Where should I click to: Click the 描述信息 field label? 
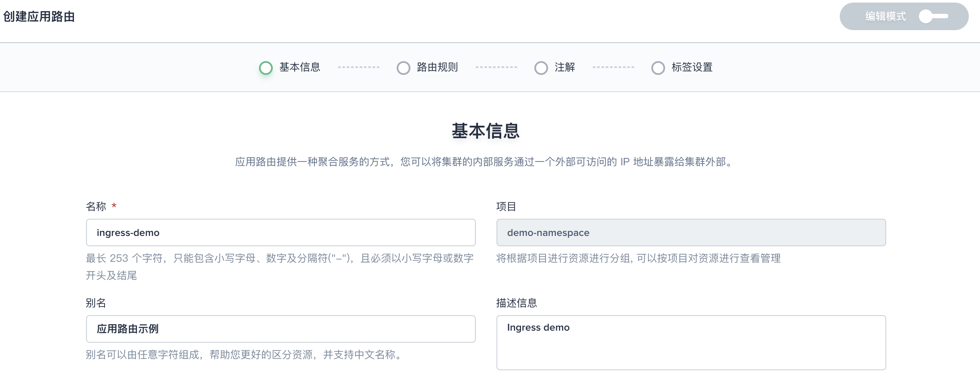(517, 303)
